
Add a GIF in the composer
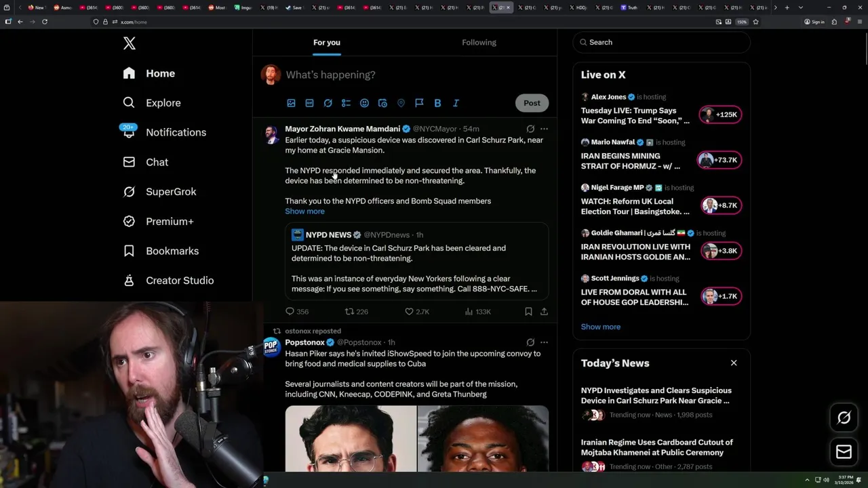click(x=309, y=103)
